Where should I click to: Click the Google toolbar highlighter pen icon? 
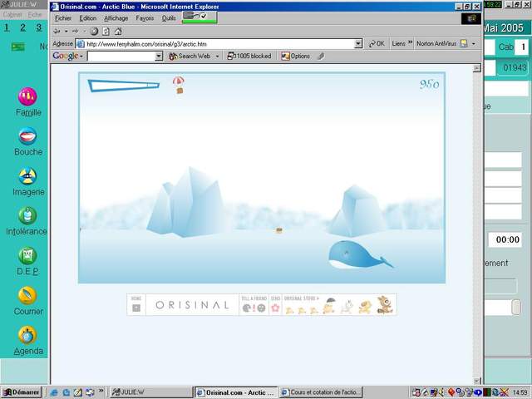[x=321, y=56]
